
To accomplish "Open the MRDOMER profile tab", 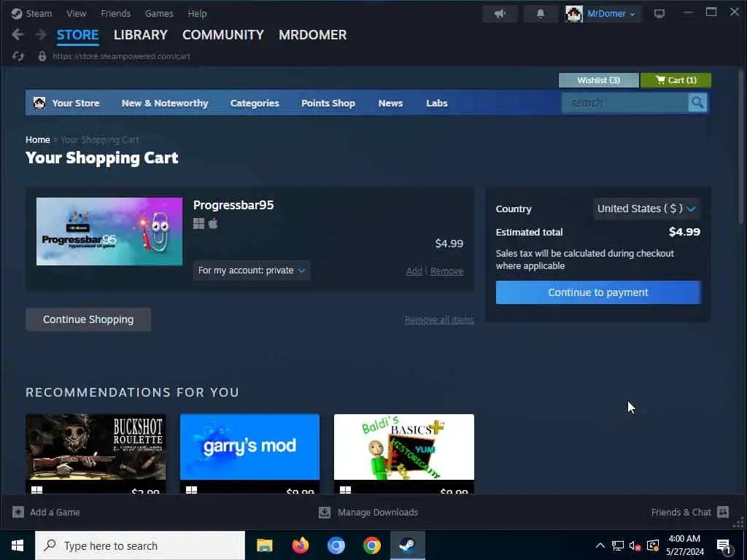I will pos(312,35).
